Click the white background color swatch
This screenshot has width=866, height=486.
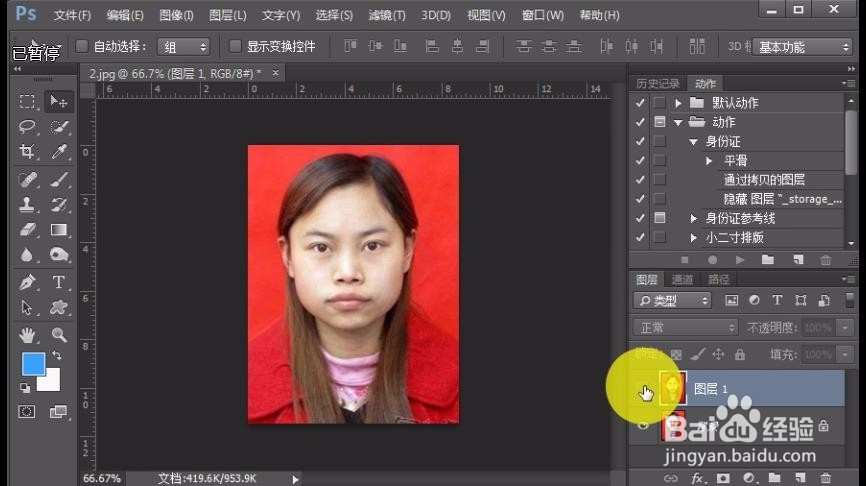pos(51,383)
